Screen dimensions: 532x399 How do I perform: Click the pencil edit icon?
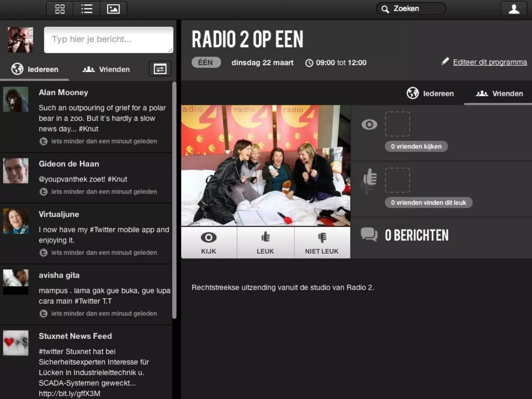[445, 62]
